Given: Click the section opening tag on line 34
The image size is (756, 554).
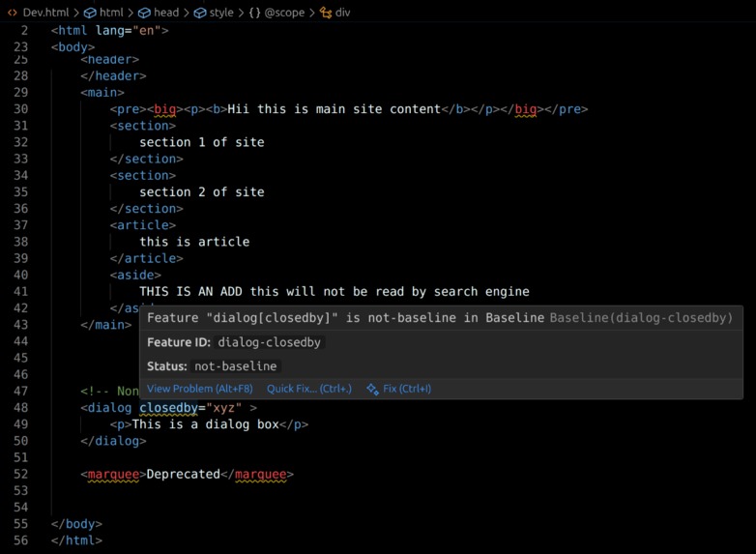Looking at the screenshot, I should pos(143,176).
